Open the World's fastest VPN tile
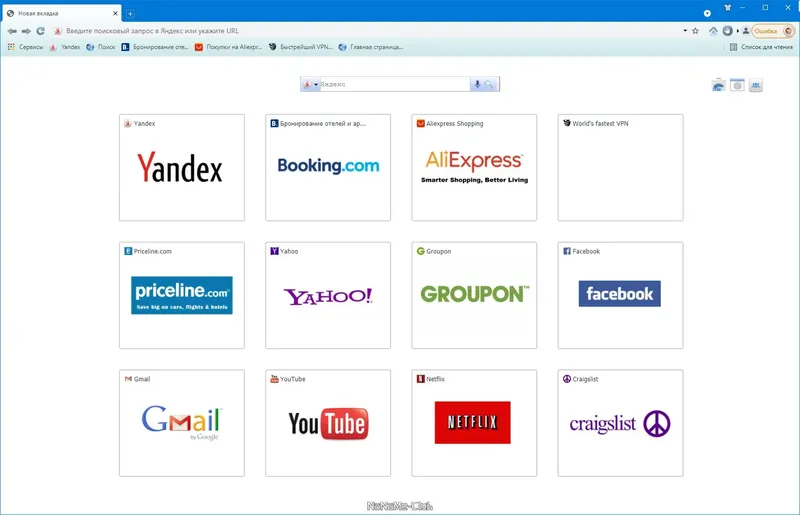 [620, 167]
